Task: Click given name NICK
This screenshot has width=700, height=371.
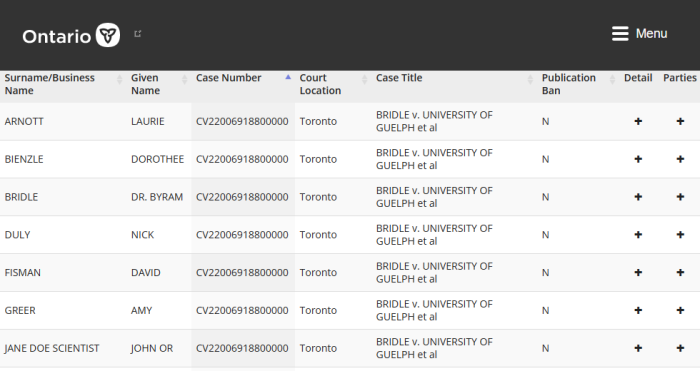Action: pos(142,235)
